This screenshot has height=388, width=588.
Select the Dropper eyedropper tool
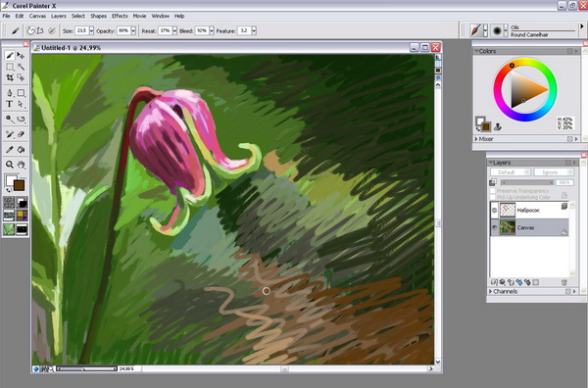(10, 150)
